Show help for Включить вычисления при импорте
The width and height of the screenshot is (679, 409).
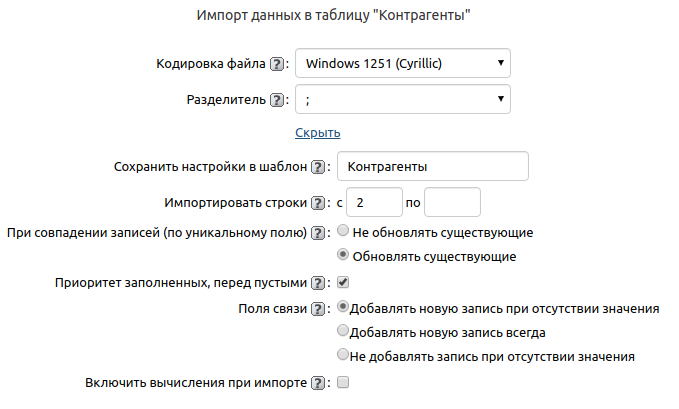pyautogui.click(x=319, y=382)
